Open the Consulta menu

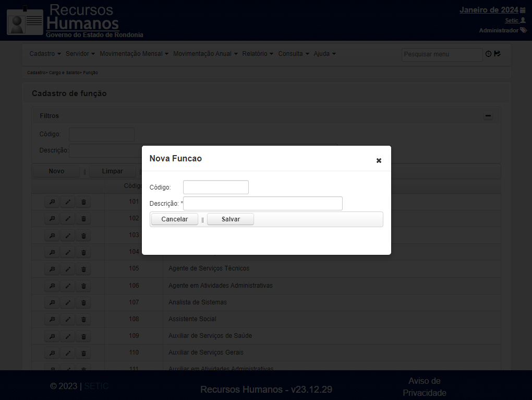coord(294,54)
